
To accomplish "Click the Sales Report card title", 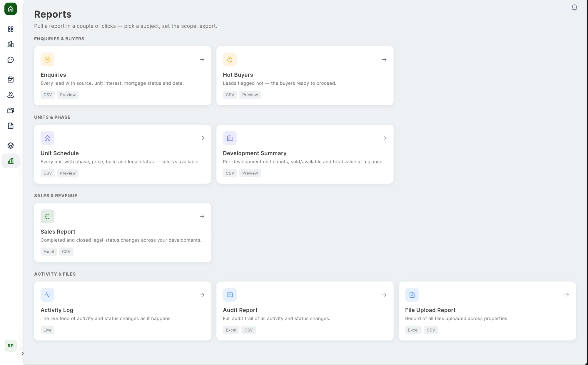I will [58, 232].
